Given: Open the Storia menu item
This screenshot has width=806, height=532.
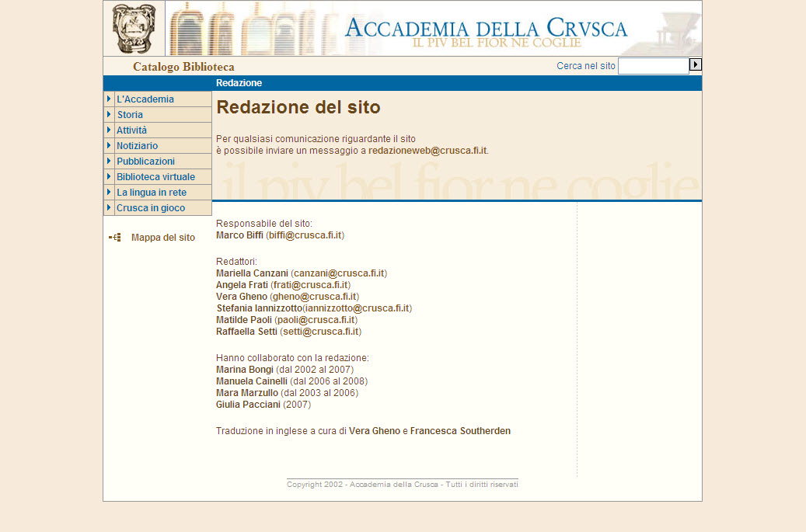Looking at the screenshot, I should coord(130,114).
